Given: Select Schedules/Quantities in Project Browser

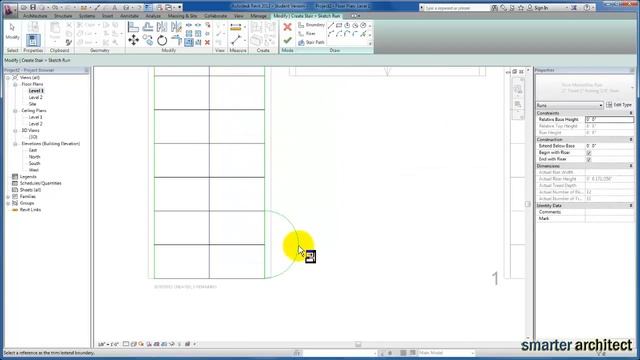Looking at the screenshot, I should [x=40, y=183].
